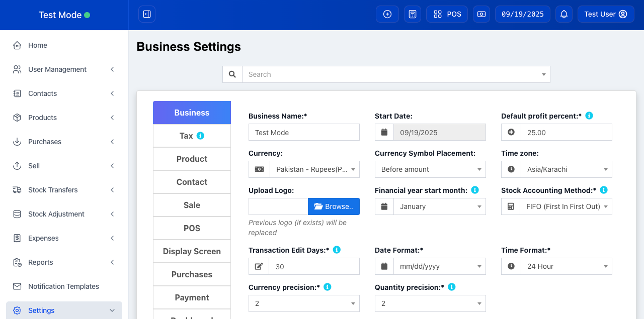The height and width of the screenshot is (319, 644).
Task: Open Notification Templates in the sidebar
Action: [x=63, y=286]
